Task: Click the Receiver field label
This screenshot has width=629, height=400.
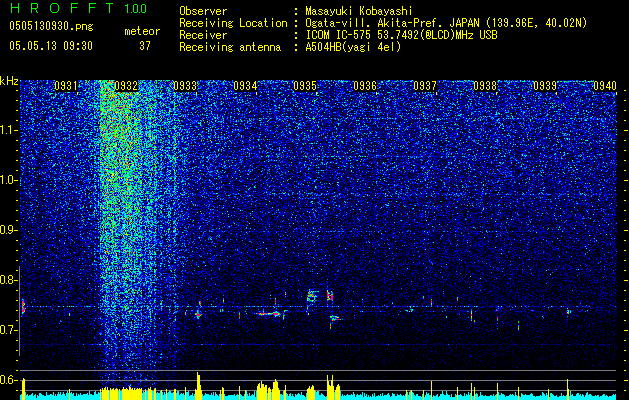Action: (203, 35)
